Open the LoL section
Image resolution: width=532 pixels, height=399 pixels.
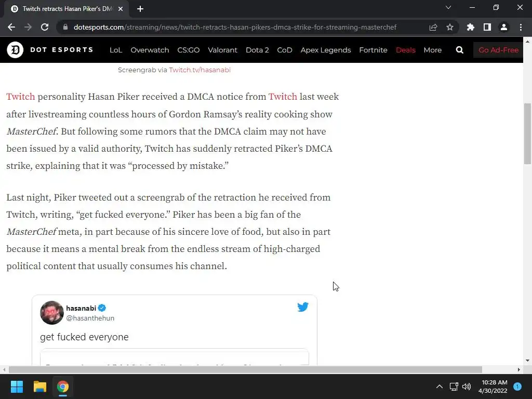116,50
